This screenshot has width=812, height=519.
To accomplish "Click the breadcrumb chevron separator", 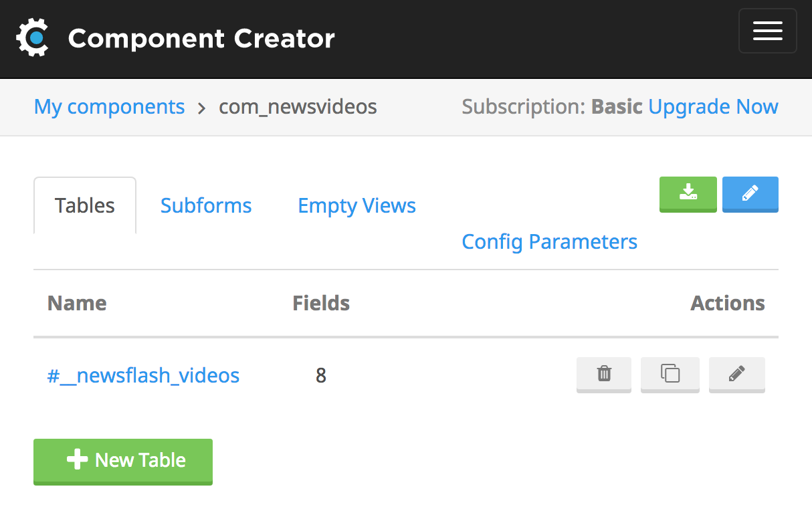I will tap(202, 108).
